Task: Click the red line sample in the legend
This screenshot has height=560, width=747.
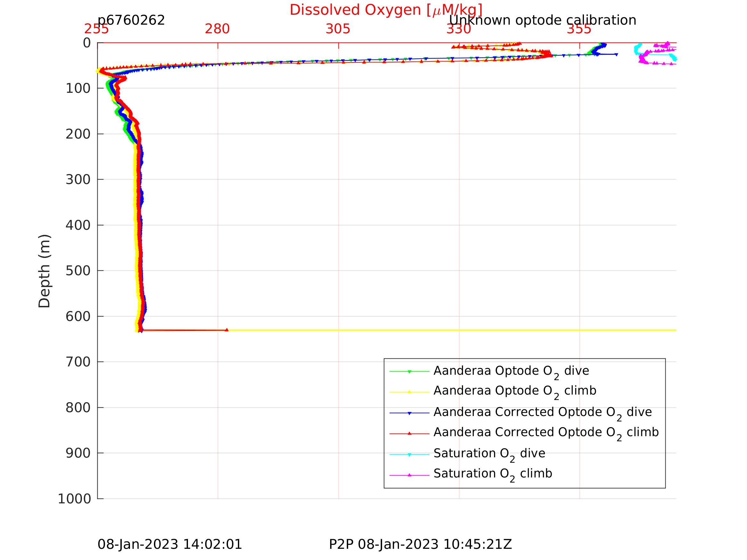Action: 409,433
